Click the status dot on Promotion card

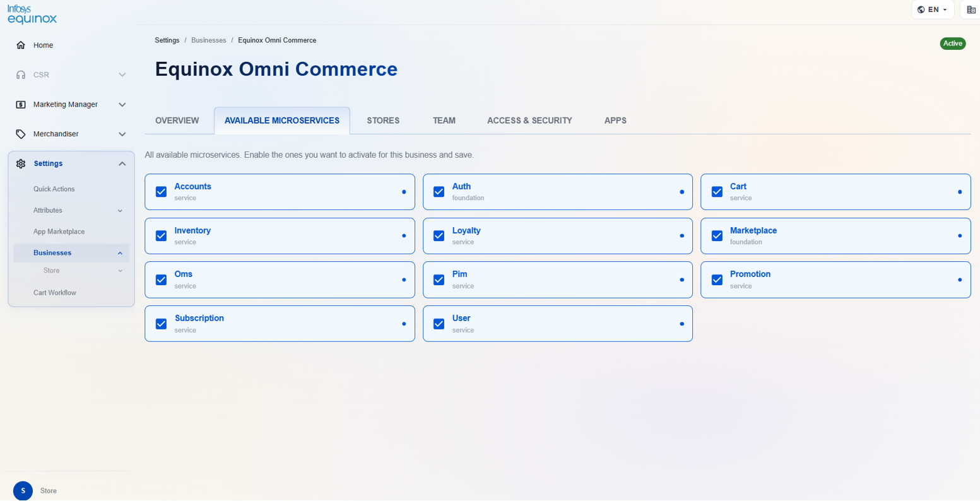[x=960, y=280]
